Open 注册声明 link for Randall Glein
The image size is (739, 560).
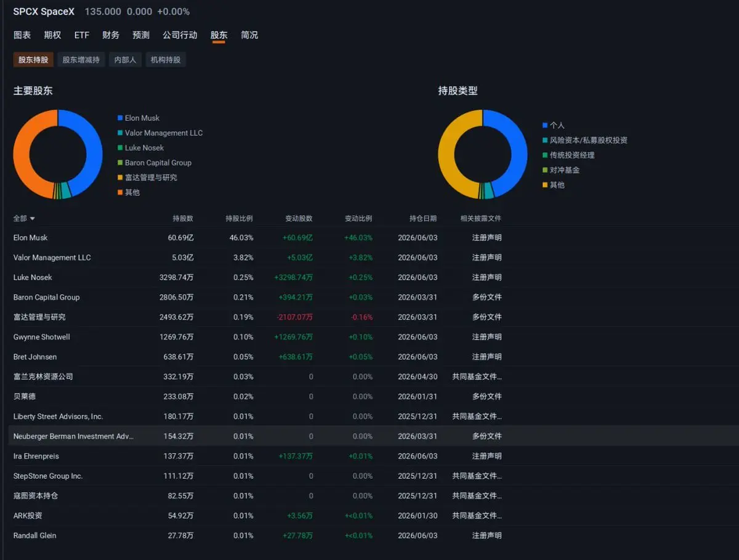(487, 535)
